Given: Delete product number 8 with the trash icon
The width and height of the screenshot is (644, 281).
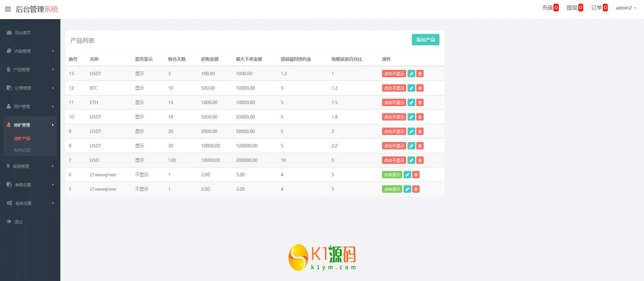Looking at the screenshot, I should [420, 146].
